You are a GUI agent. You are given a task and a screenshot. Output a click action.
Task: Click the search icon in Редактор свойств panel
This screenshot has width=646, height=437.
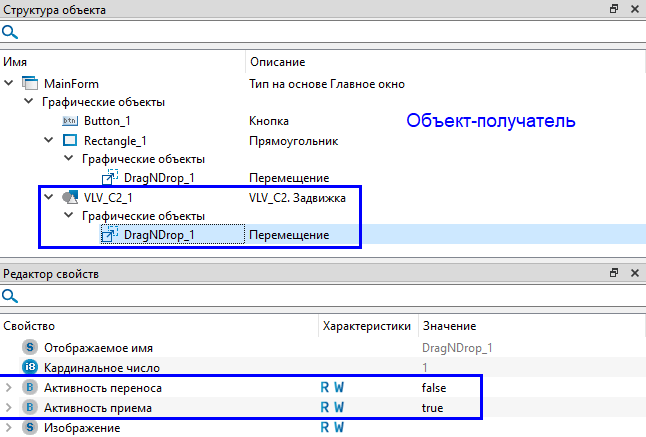pos(10,296)
